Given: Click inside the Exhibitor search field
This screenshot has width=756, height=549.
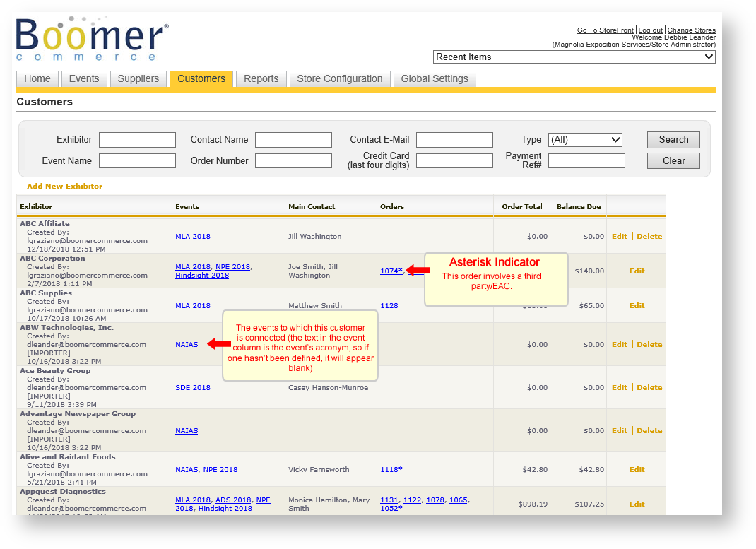Looking at the screenshot, I should [x=137, y=139].
